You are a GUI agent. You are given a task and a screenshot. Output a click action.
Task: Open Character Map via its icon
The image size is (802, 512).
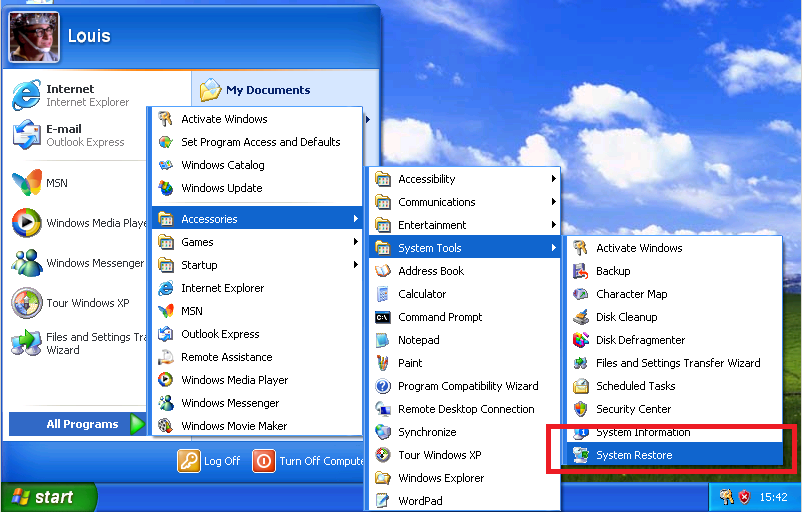tap(580, 294)
